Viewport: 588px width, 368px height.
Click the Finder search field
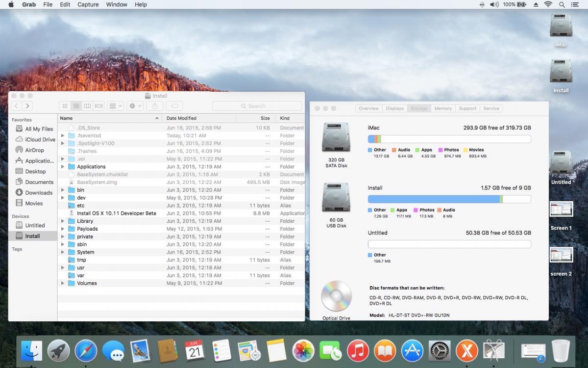point(257,106)
